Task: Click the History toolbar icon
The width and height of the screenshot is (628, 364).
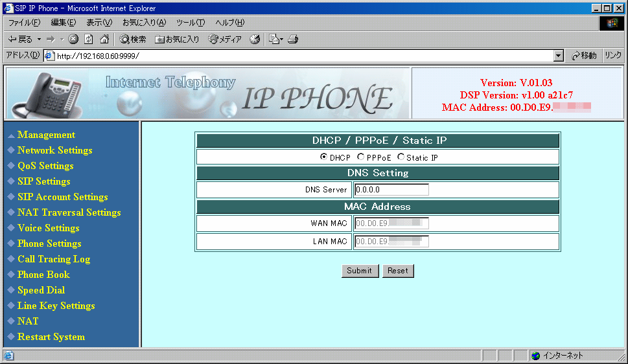Action: 255,40
